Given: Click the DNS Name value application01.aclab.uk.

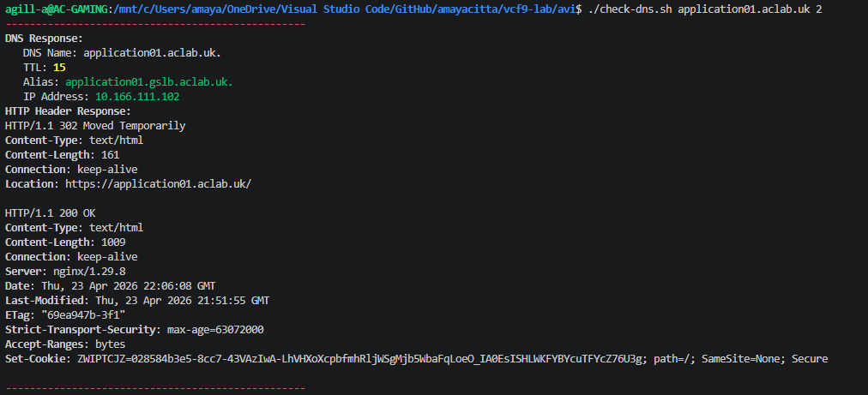Looking at the screenshot, I should click(x=152, y=53).
